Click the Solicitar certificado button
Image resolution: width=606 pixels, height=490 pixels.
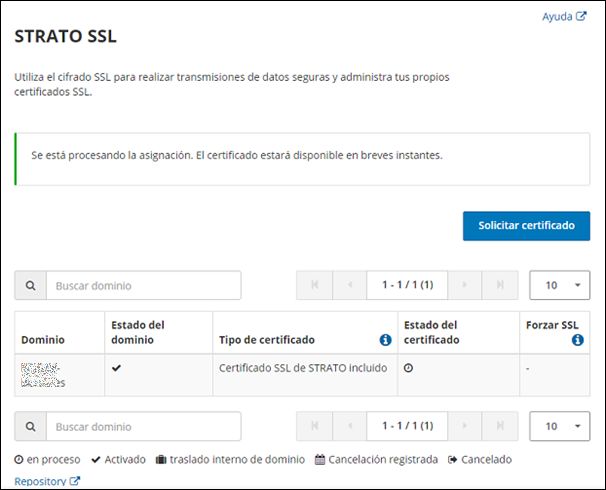tap(526, 226)
